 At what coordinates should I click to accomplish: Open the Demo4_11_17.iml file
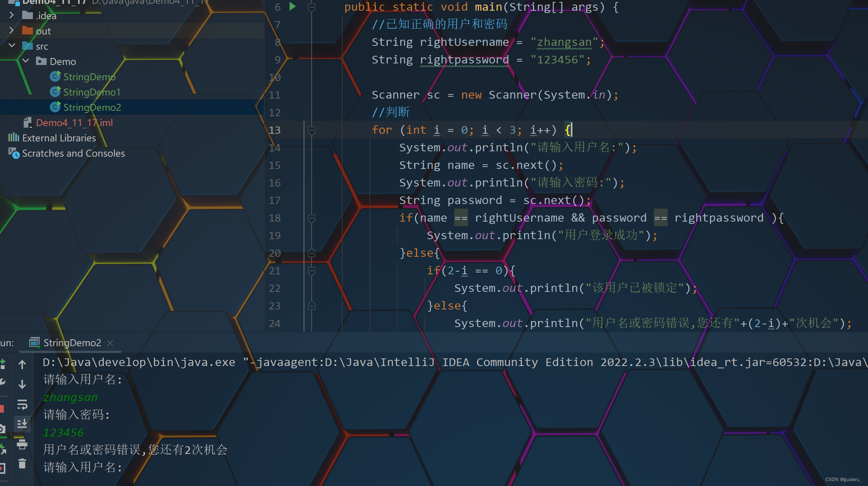(74, 123)
